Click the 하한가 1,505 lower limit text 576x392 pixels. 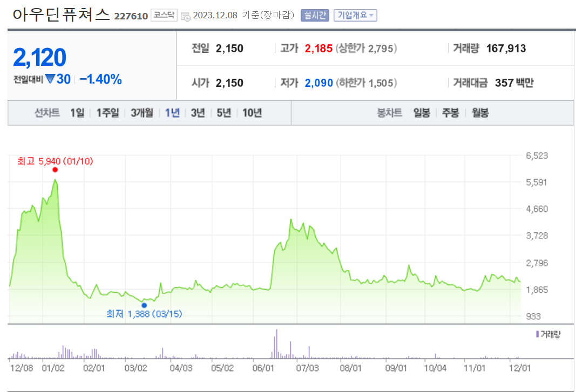(x=366, y=83)
